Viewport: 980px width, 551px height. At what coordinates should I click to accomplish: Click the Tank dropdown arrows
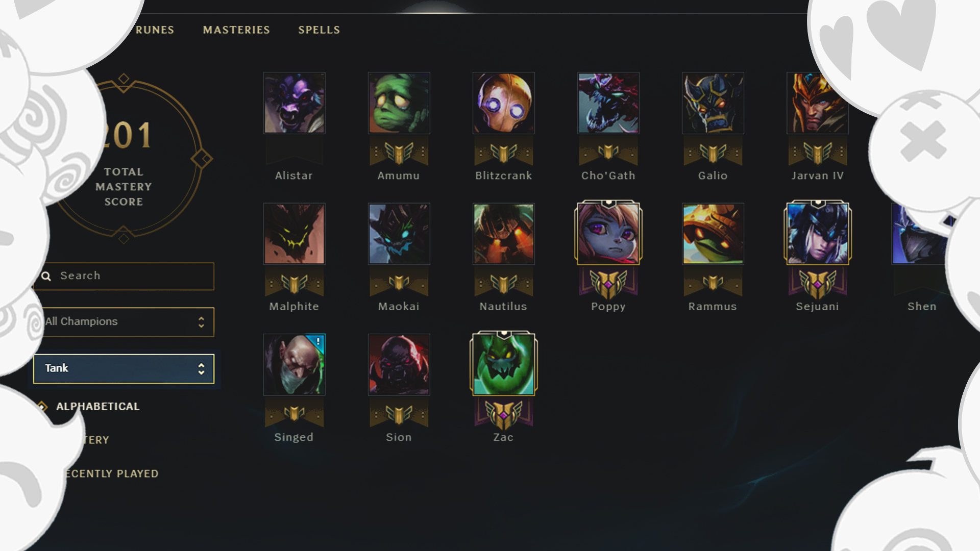201,368
